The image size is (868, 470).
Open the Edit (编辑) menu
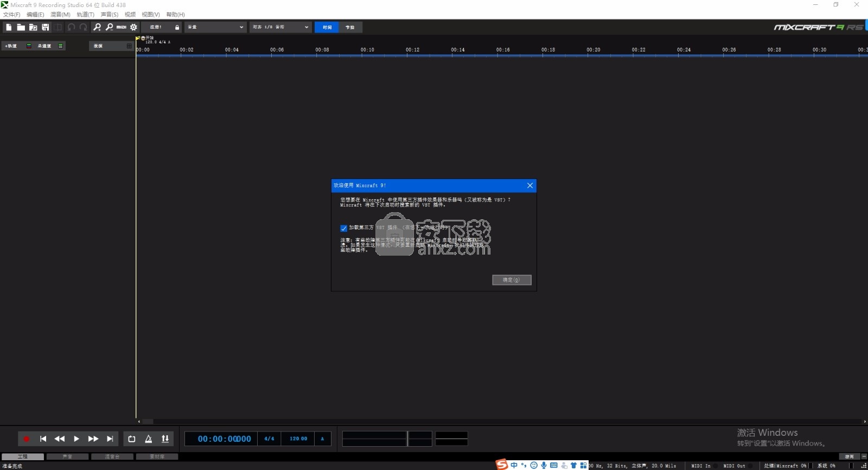pos(35,15)
